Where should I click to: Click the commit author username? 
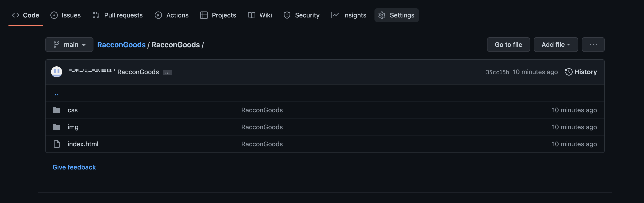pos(92,71)
